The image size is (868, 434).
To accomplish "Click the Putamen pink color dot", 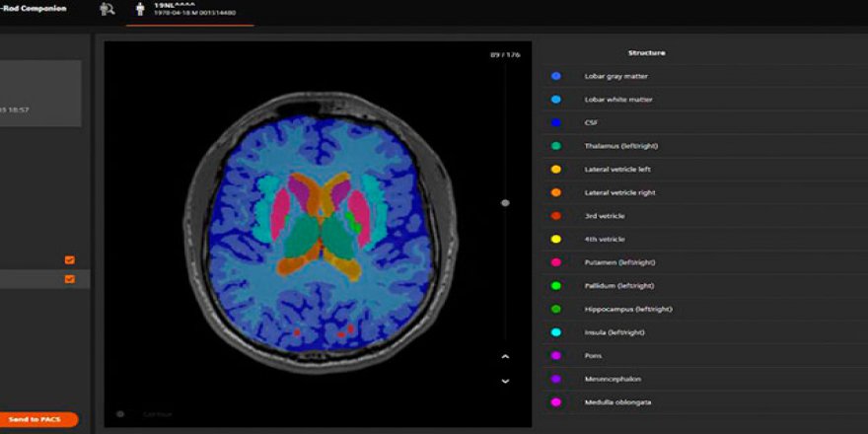I will coord(556,262).
